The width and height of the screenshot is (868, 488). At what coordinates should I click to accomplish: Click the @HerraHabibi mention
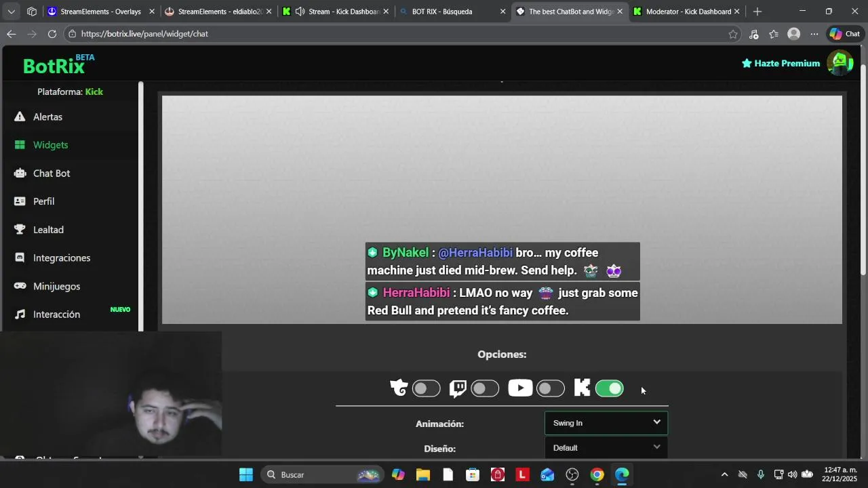click(475, 253)
